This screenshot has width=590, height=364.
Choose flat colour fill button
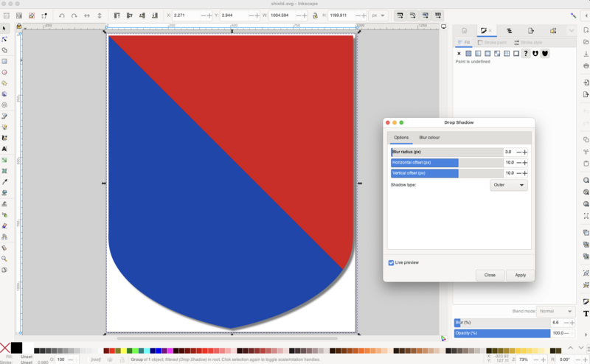click(x=468, y=53)
